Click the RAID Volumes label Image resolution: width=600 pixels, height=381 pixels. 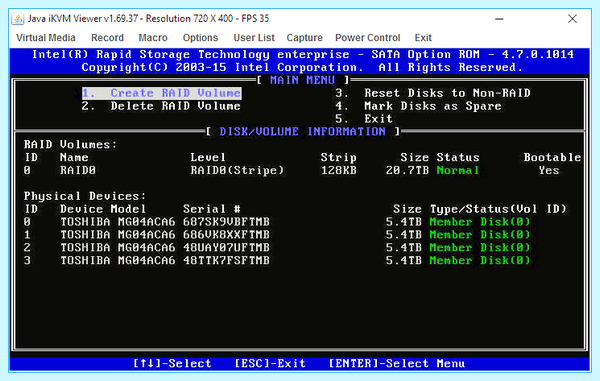click(70, 145)
